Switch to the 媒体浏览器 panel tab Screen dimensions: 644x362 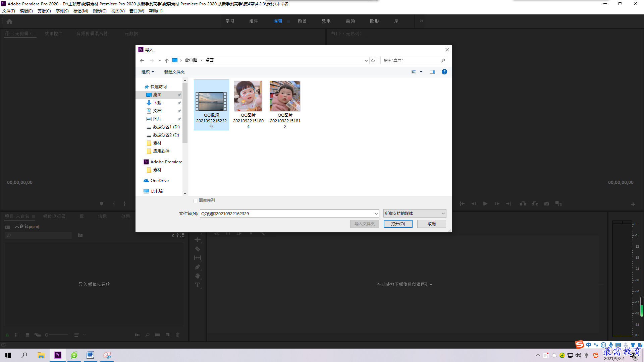(54, 216)
